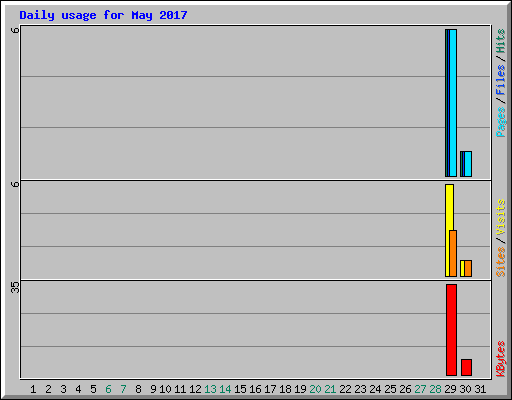Click green day '13' on the x-axis

(x=210, y=389)
